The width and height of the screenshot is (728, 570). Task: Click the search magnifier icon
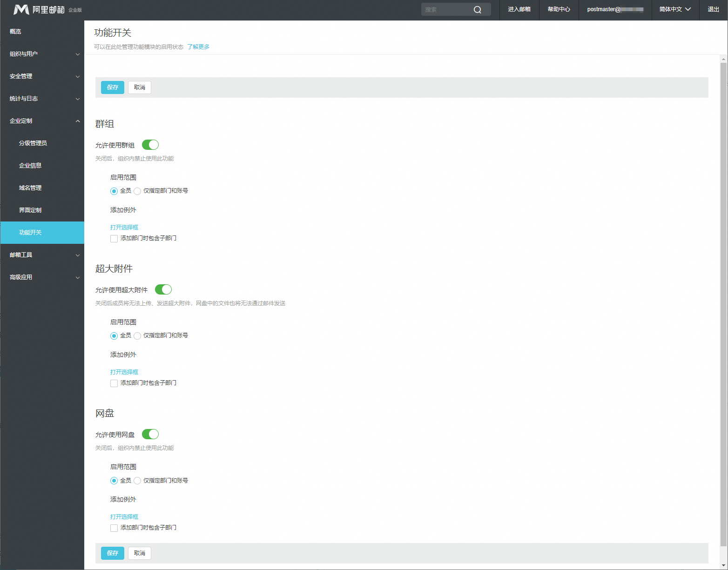pos(478,10)
